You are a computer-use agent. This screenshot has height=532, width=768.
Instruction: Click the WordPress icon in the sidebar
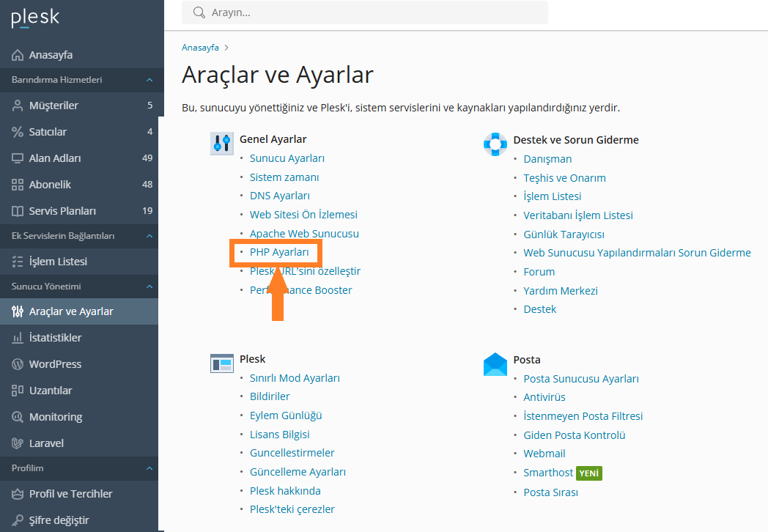[x=18, y=364]
